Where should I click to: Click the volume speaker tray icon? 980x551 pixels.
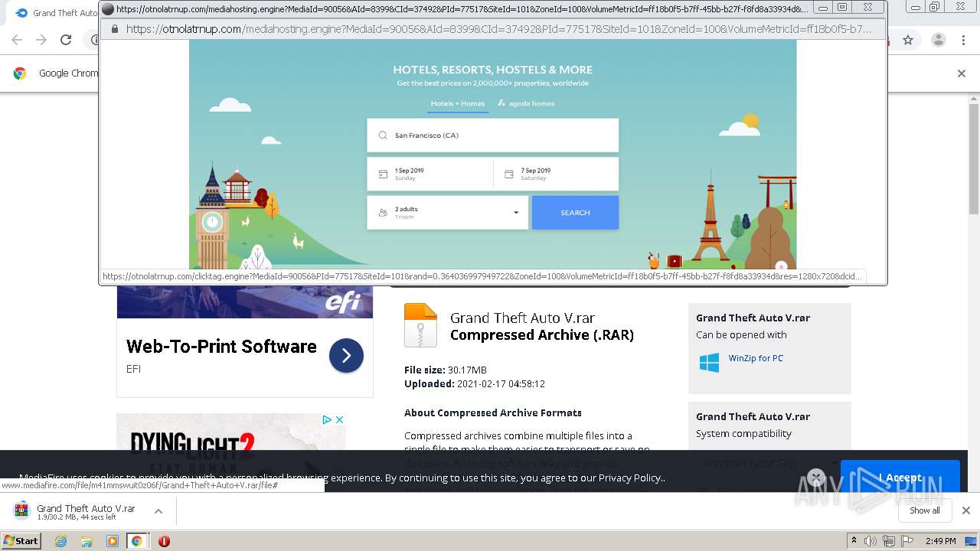871,541
